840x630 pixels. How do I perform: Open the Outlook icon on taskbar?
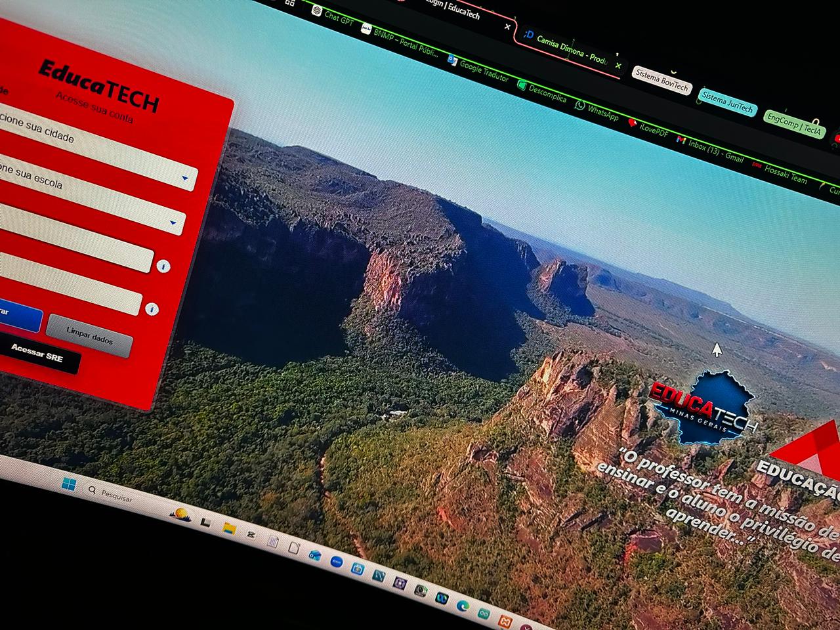[x=315, y=555]
